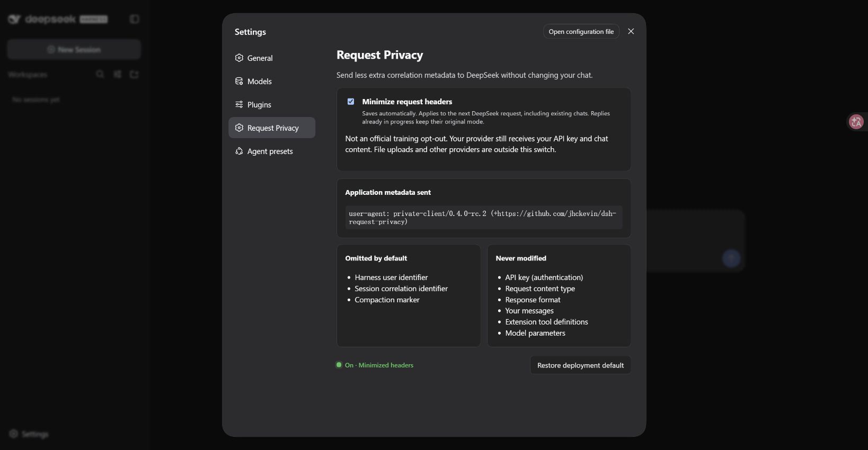Click the Models database icon

point(239,82)
